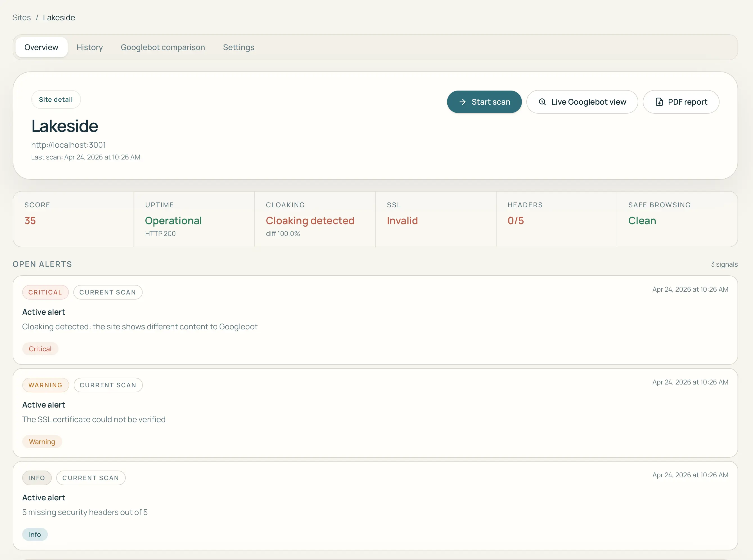Click the Lakeside site title
The width and height of the screenshot is (753, 560).
(65, 126)
